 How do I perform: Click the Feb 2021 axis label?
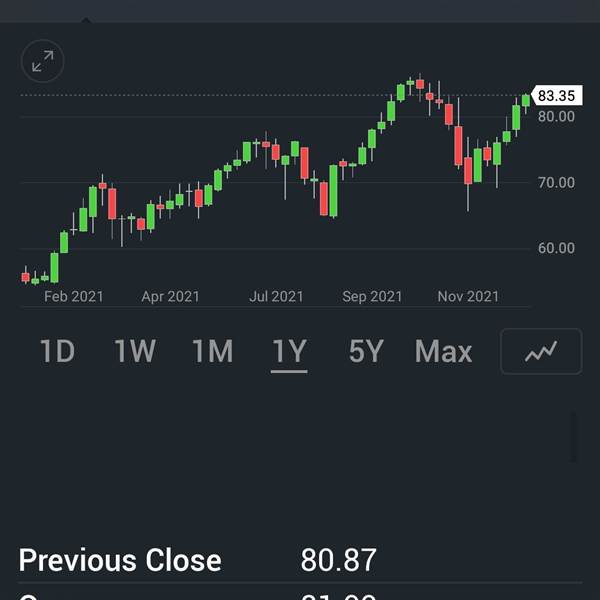[x=73, y=297]
